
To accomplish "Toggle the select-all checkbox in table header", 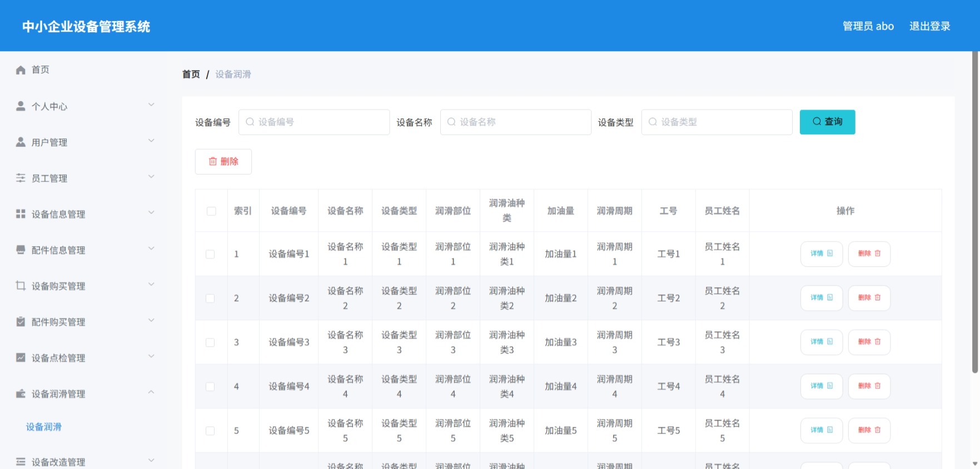I will 211,211.
